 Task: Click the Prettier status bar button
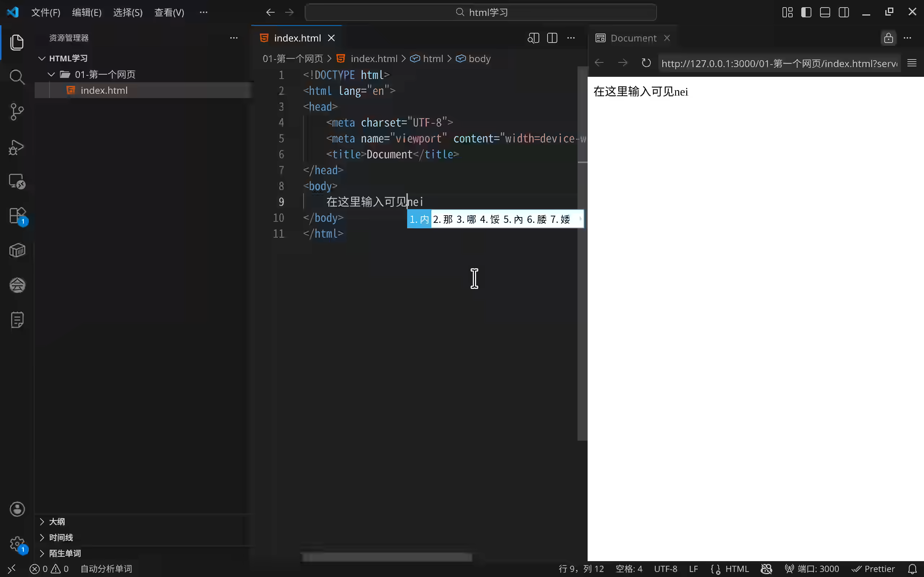pos(873,569)
